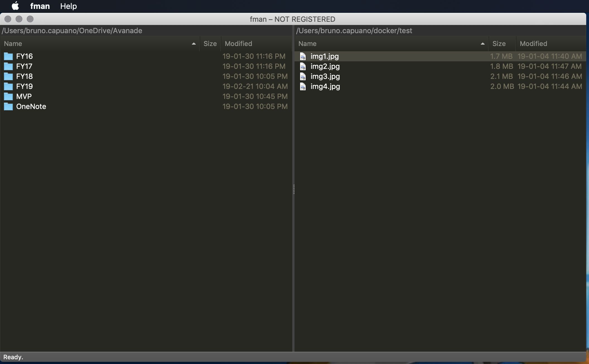This screenshot has height=364, width=589.
Task: Open the Apple menu
Action: pos(15,6)
